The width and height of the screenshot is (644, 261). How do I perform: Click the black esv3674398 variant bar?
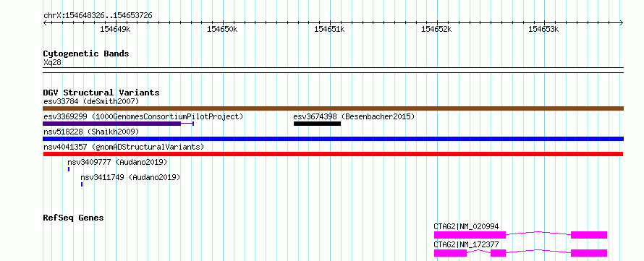pos(317,124)
